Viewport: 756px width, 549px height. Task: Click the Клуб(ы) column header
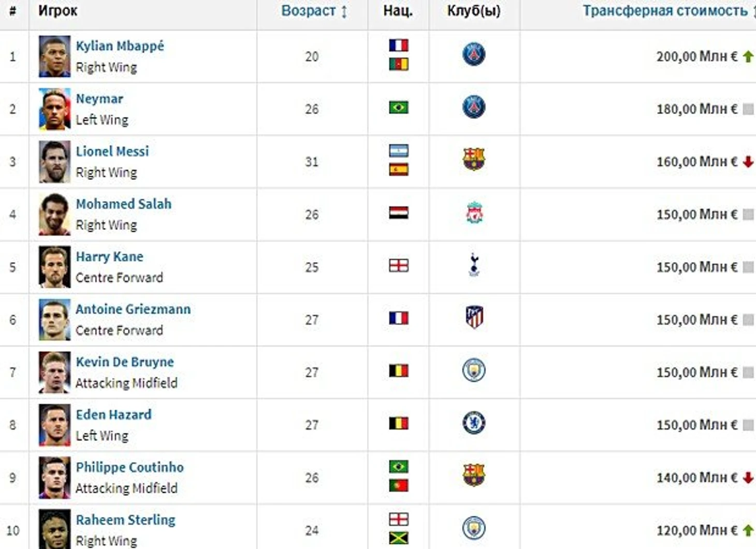474,11
